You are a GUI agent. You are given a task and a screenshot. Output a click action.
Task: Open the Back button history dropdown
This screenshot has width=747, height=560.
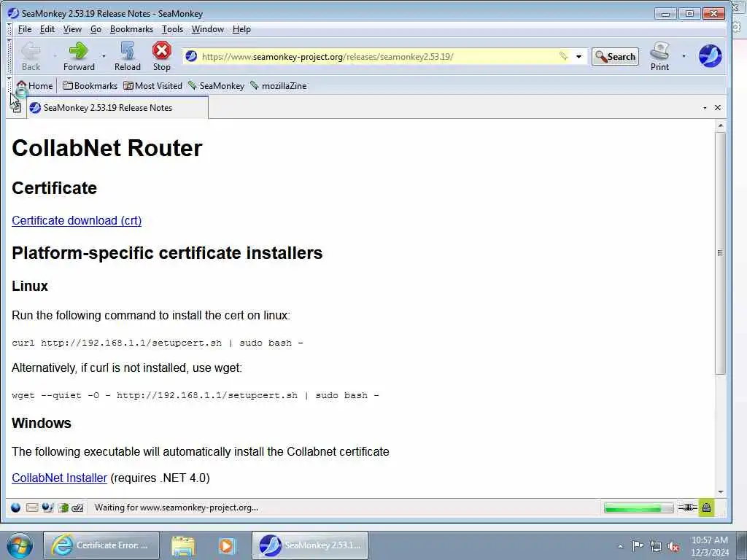click(55, 56)
